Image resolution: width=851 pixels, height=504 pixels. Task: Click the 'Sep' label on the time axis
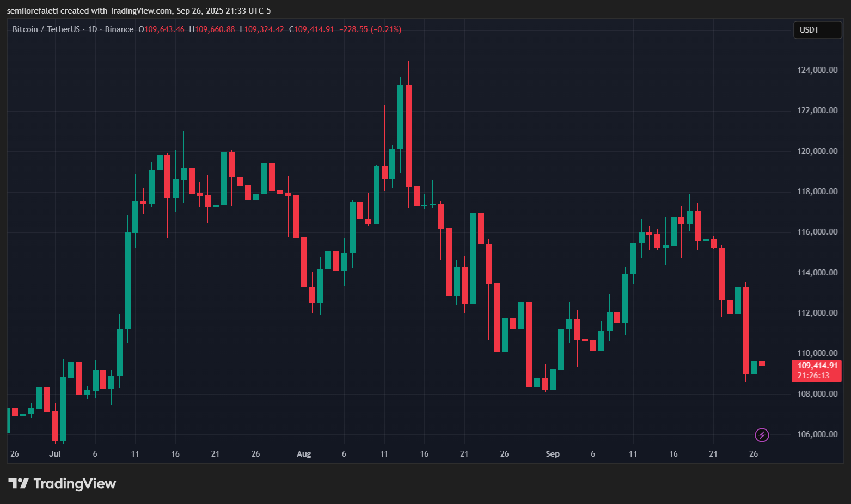pos(553,453)
